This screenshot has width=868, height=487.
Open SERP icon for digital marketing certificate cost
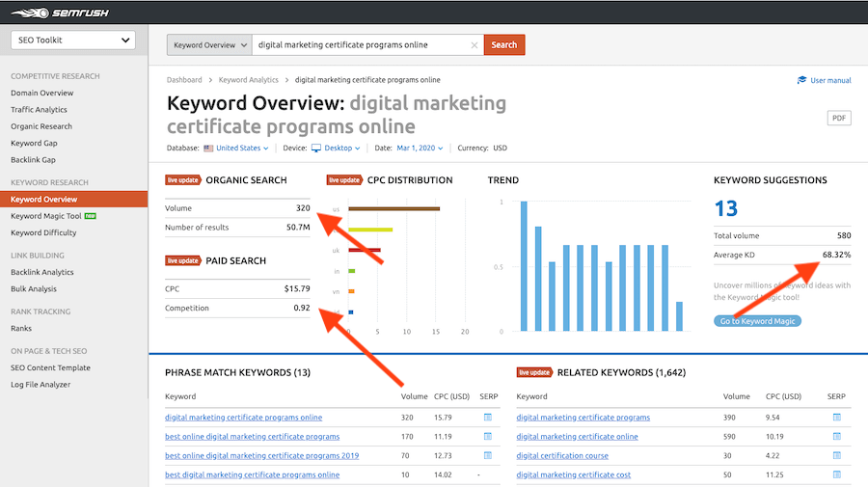[837, 474]
